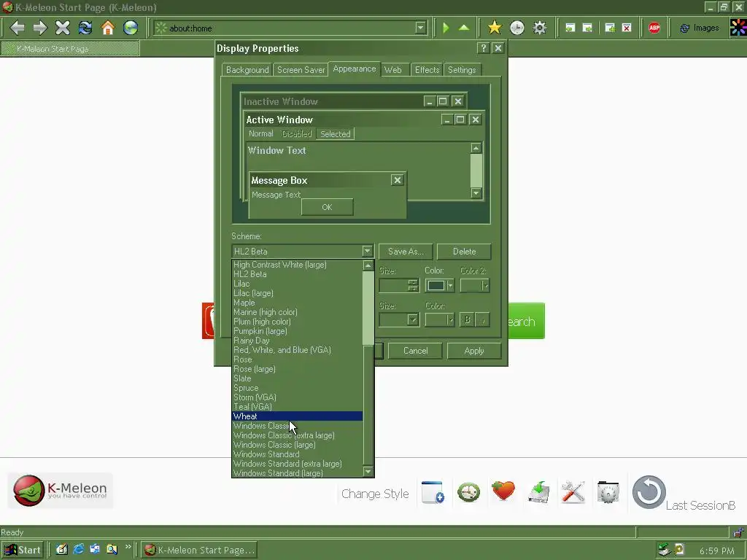Open Preferences via the gear toolbar icon
Image resolution: width=747 pixels, height=560 pixels.
[x=540, y=28]
